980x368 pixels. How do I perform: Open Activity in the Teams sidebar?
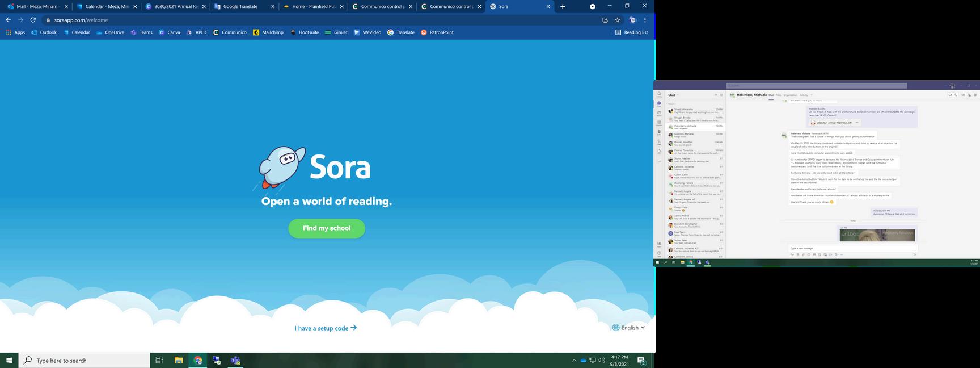pyautogui.click(x=659, y=95)
